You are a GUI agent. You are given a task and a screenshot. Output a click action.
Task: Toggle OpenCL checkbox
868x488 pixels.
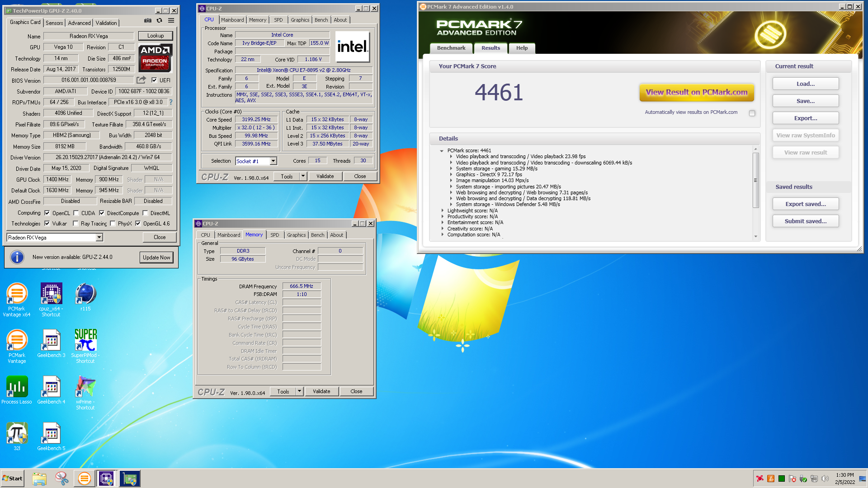tap(47, 213)
